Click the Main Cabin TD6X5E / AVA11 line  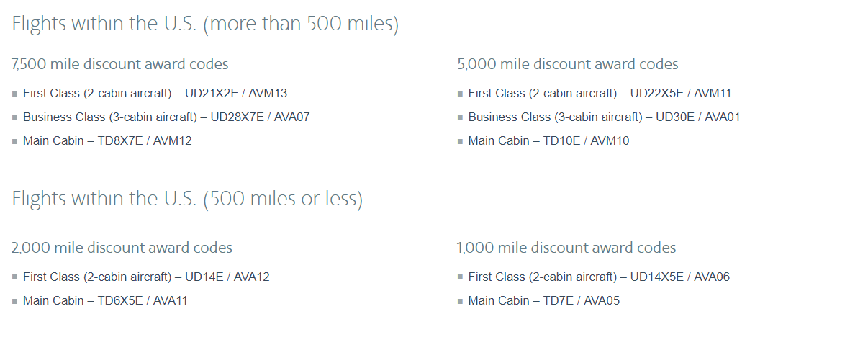(x=105, y=300)
